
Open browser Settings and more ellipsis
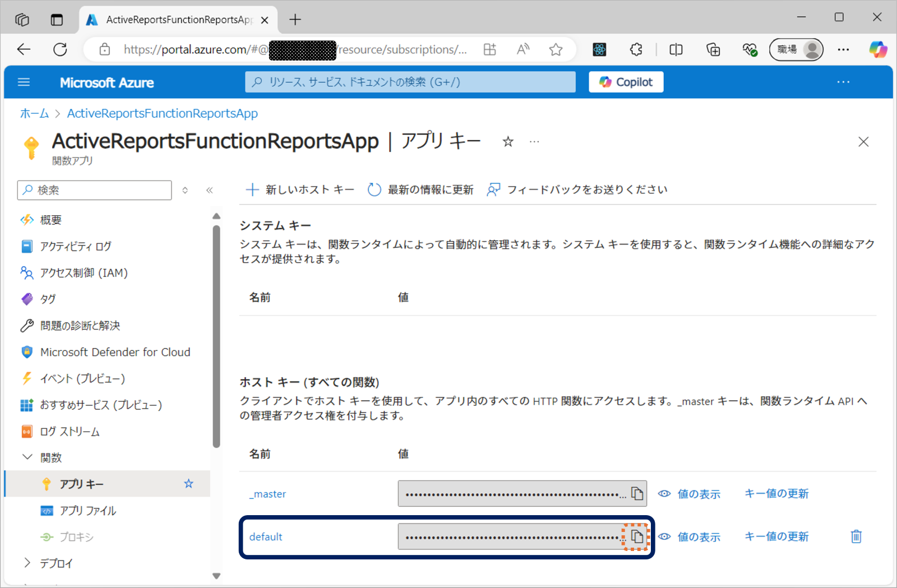click(843, 49)
